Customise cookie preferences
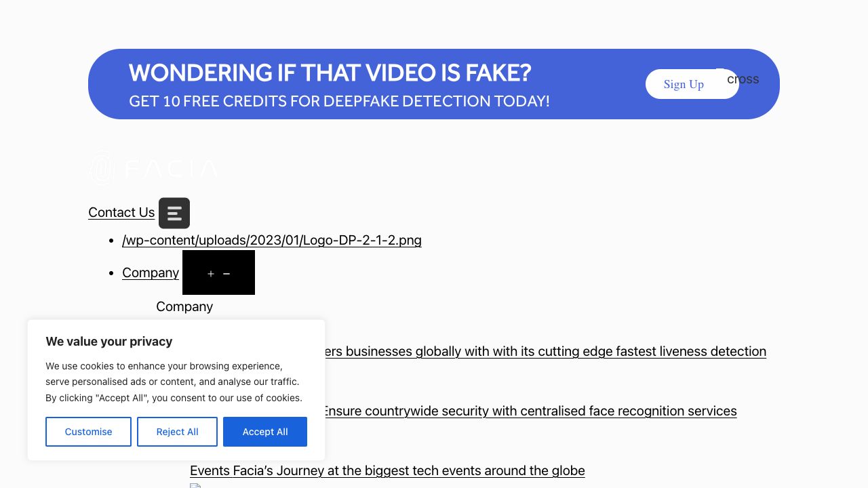 [88, 432]
